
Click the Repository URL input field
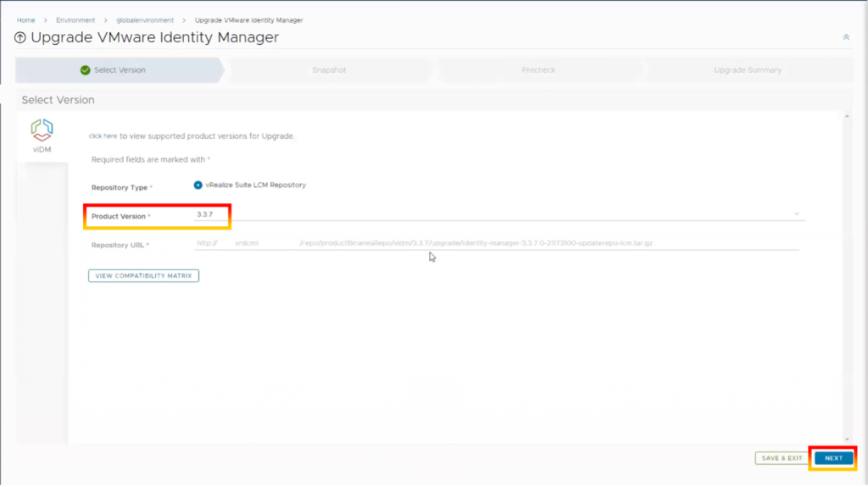coord(496,243)
